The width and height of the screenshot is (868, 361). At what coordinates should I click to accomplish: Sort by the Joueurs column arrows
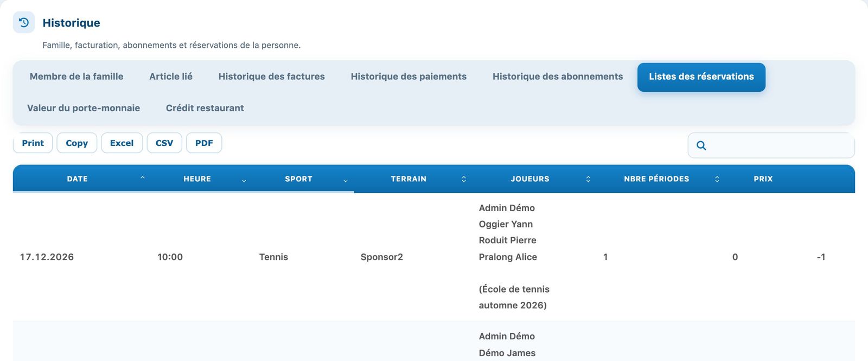click(588, 179)
